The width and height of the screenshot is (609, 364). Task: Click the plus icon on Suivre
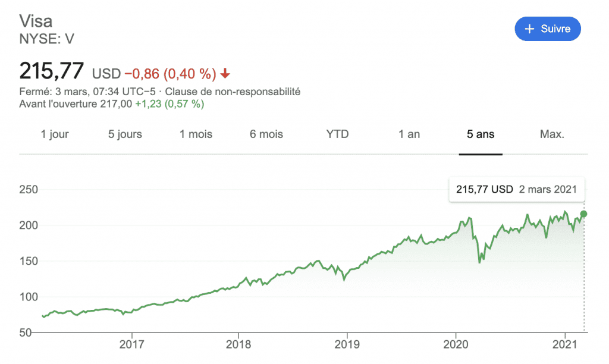[530, 29]
